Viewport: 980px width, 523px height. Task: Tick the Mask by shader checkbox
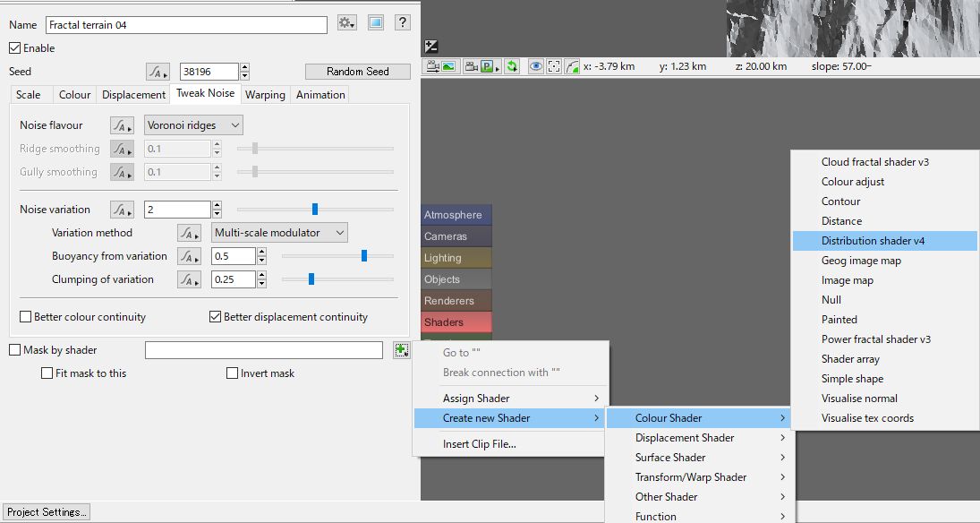coord(15,350)
